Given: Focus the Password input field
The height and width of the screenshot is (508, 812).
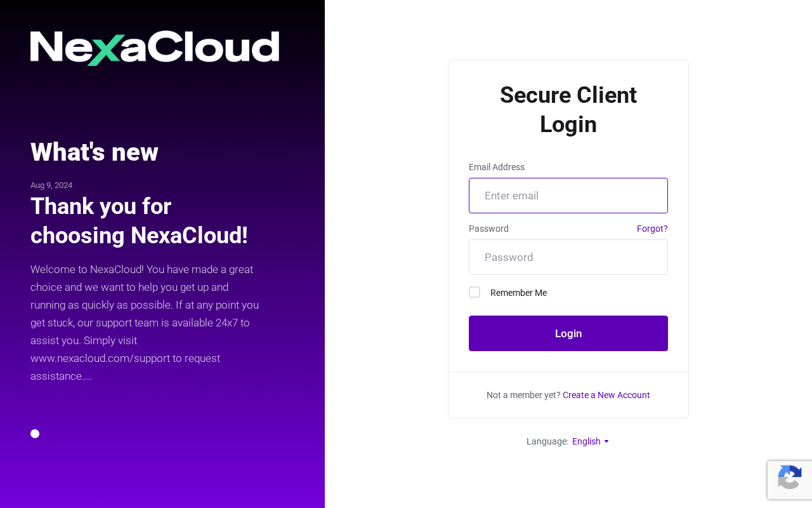Looking at the screenshot, I should [x=568, y=257].
